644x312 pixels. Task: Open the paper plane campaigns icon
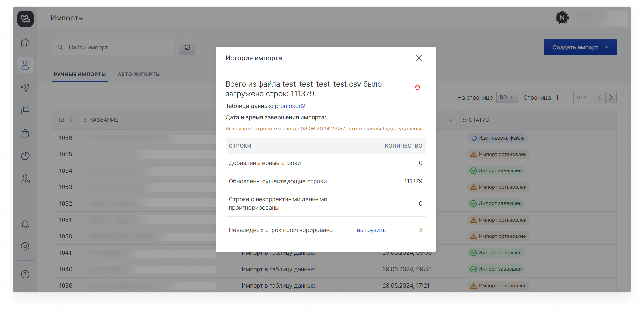(25, 88)
